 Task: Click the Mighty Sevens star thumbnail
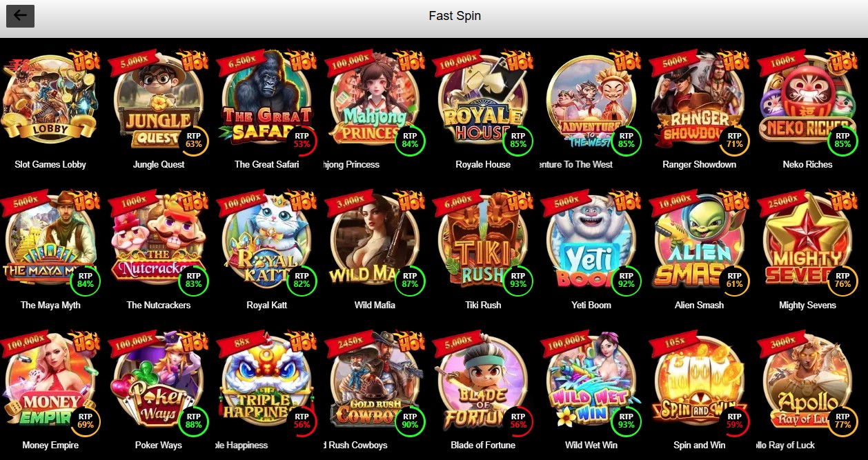807,241
